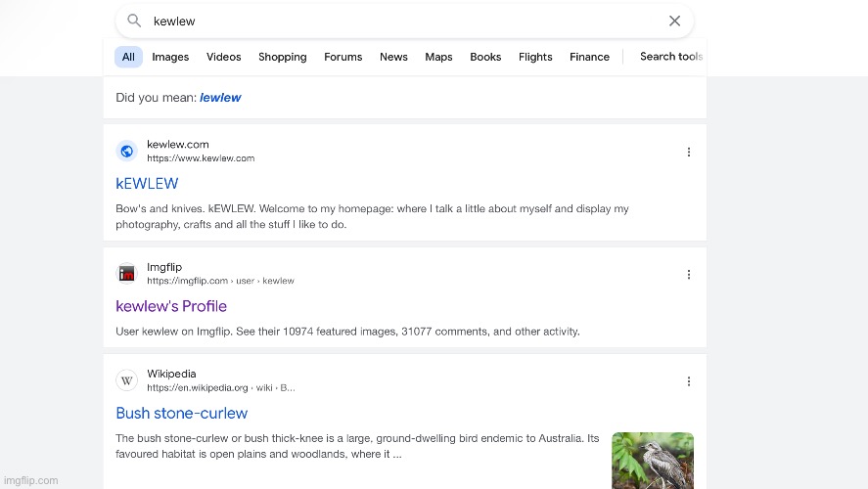
Task: Click the Imgflip site name
Action: pos(164,267)
